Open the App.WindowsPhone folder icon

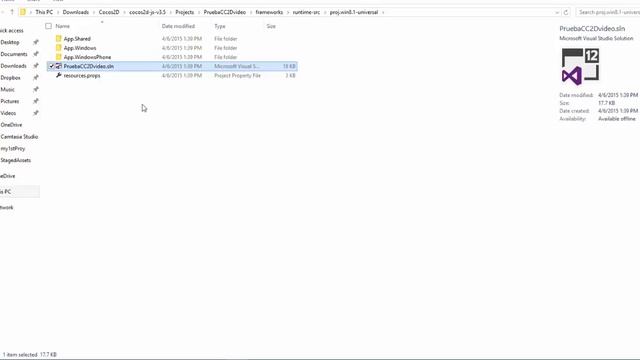click(x=58, y=57)
